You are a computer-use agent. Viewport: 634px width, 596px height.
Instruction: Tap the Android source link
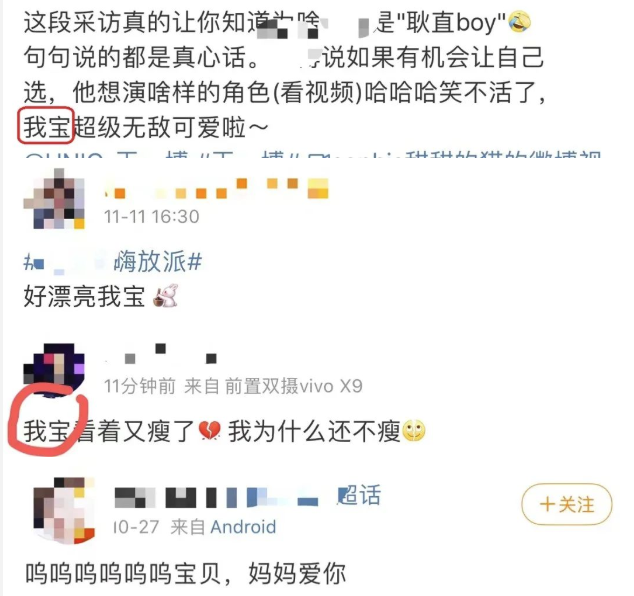[x=243, y=527]
